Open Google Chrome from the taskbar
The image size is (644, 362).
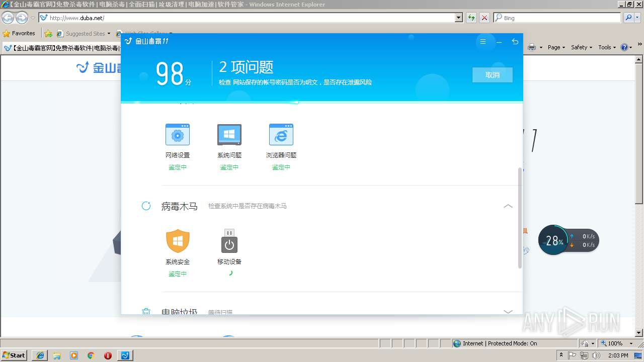point(91,355)
